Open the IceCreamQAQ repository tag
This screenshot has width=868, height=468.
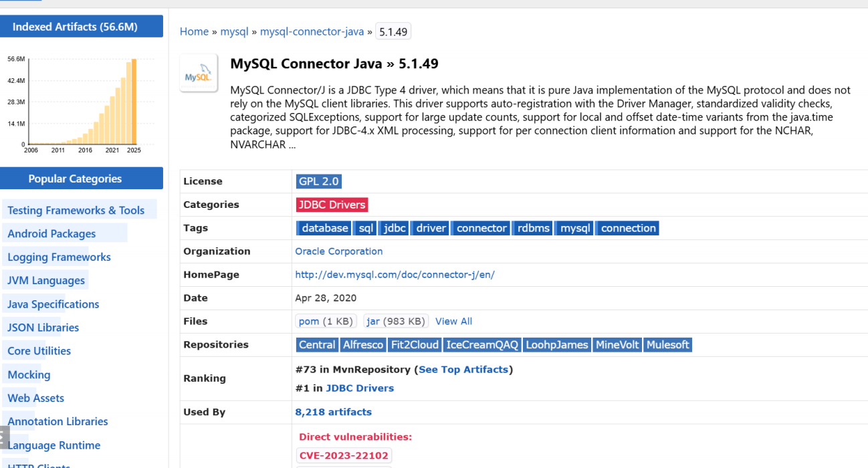tap(482, 345)
